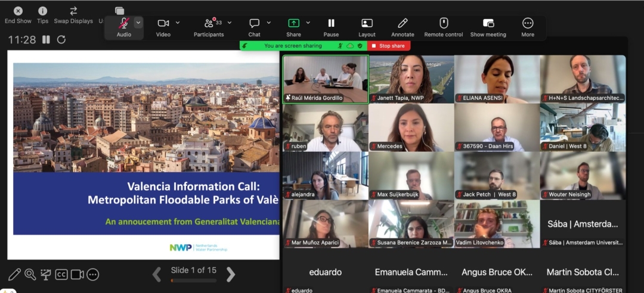Screen dimensions: 644x293
Task: Click the magnifier zoom tool
Action: pyautogui.click(x=30, y=274)
